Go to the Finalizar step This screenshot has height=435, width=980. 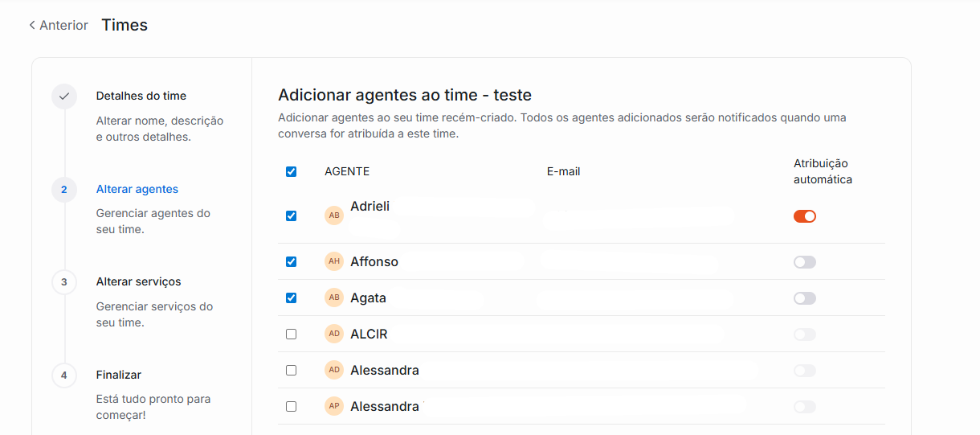coord(119,375)
